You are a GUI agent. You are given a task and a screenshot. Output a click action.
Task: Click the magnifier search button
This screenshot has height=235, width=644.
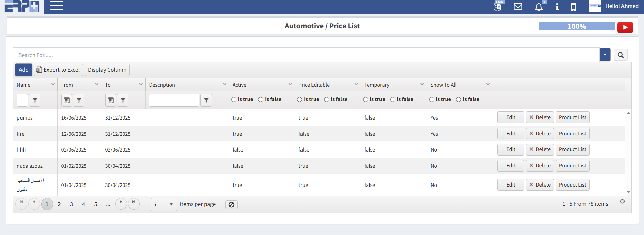tap(620, 55)
